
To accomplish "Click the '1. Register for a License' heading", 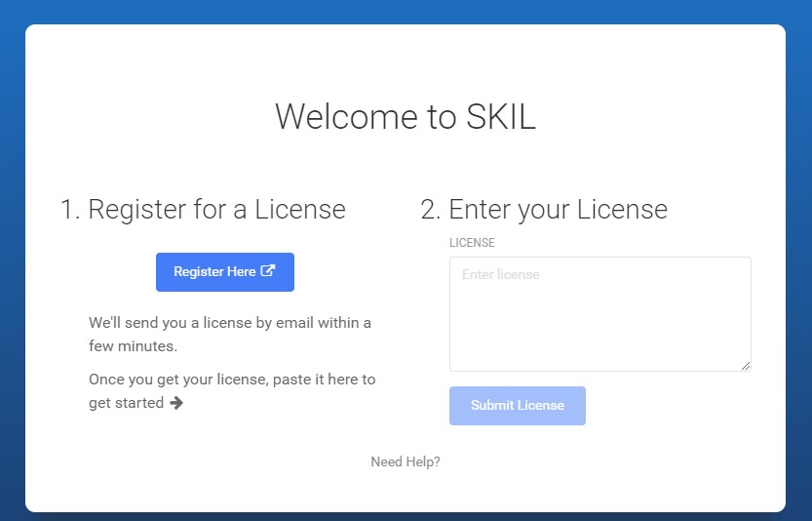I will point(203,210).
